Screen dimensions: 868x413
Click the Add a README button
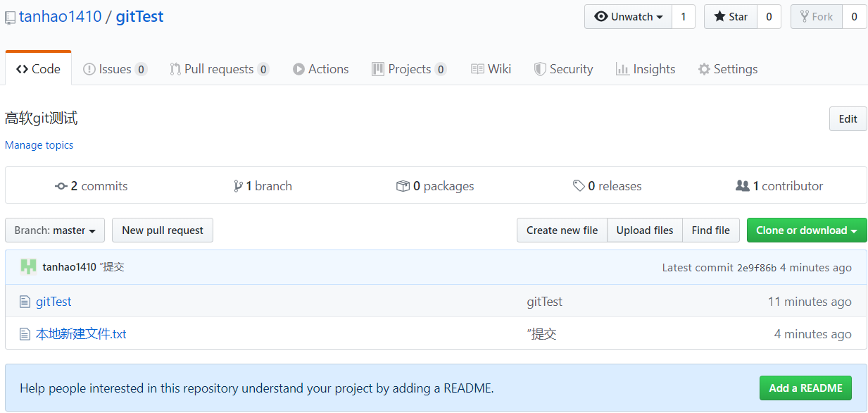click(x=805, y=388)
